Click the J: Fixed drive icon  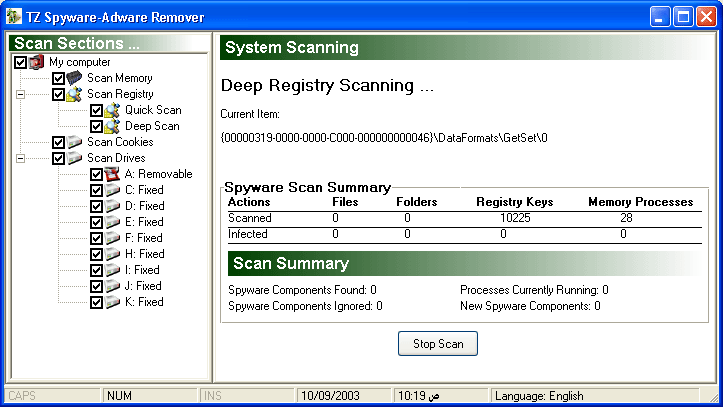[112, 286]
